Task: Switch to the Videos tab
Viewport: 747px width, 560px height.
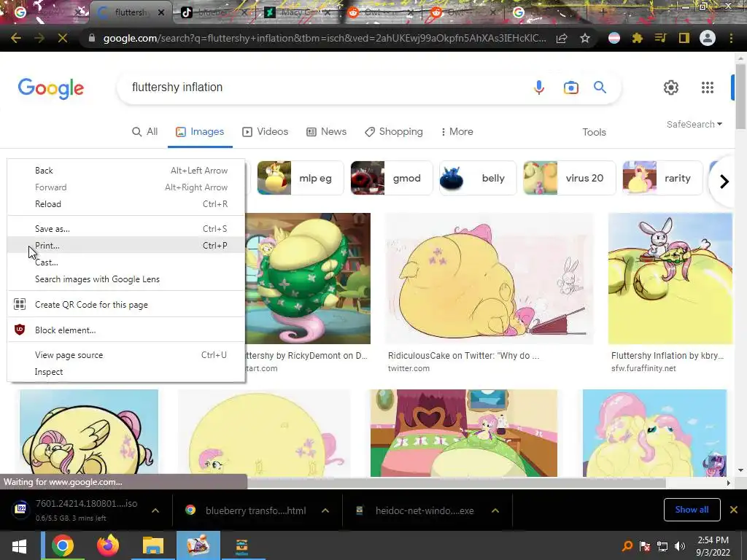Action: click(x=266, y=132)
